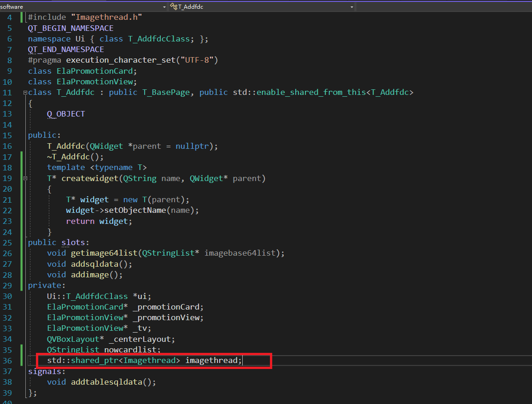Collapse the class T_Addfdc code block
Screen dimensions: 532x404
pyautogui.click(x=25, y=93)
